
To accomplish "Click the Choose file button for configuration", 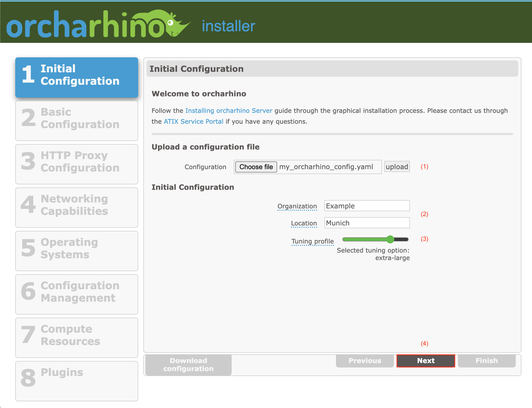I will (x=258, y=167).
